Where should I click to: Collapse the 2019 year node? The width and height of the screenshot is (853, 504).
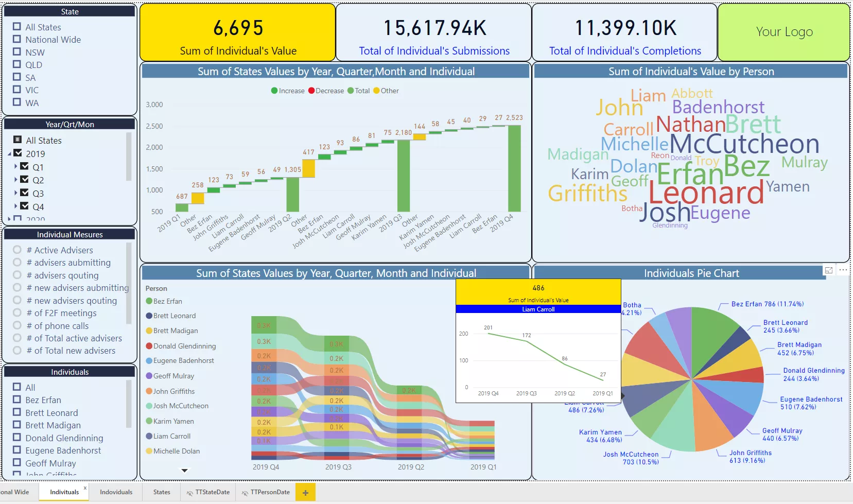coord(10,153)
